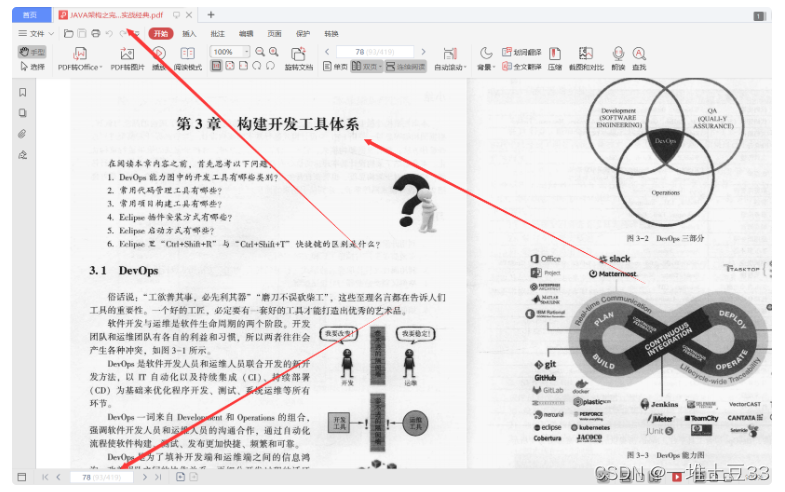Click the zoom in magnifier
The height and width of the screenshot is (492, 785).
(x=274, y=52)
